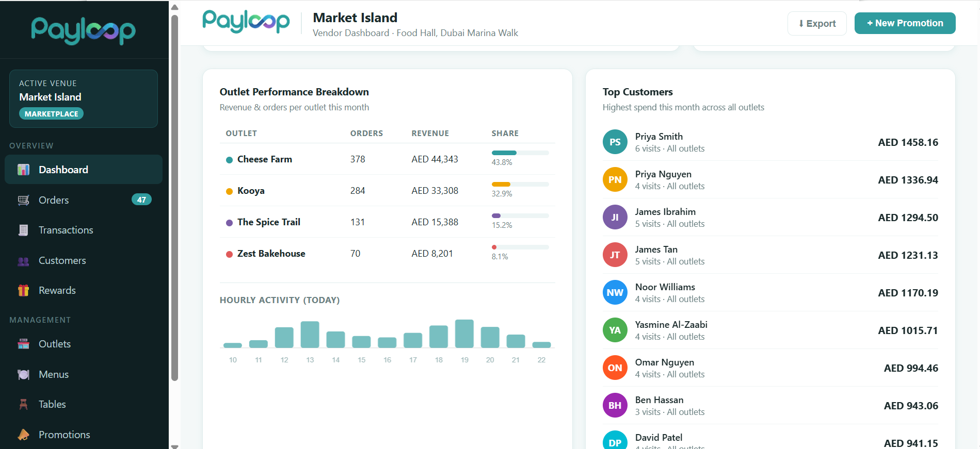Click the MARKETPLACE badge
Screen dimensions: 980x449
click(51, 114)
